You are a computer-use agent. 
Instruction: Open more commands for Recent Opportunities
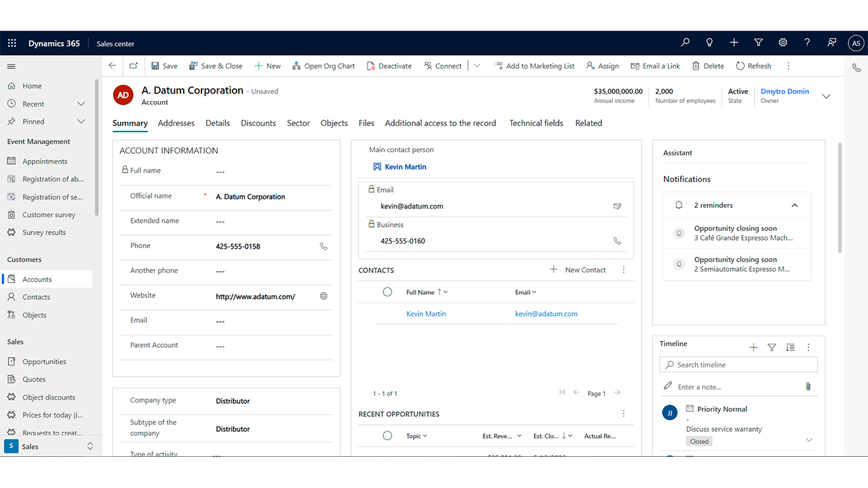(x=624, y=413)
